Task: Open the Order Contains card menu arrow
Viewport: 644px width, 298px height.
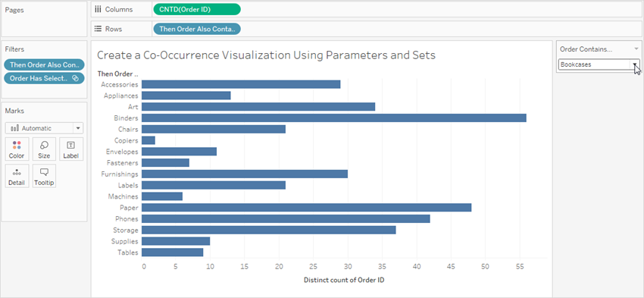Action: (x=636, y=49)
